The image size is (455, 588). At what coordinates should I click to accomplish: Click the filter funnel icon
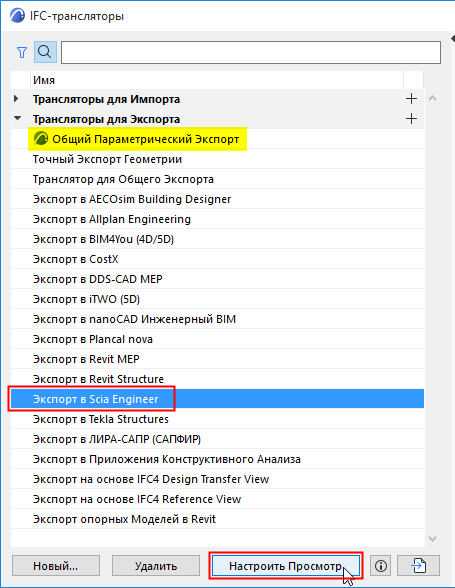click(22, 52)
